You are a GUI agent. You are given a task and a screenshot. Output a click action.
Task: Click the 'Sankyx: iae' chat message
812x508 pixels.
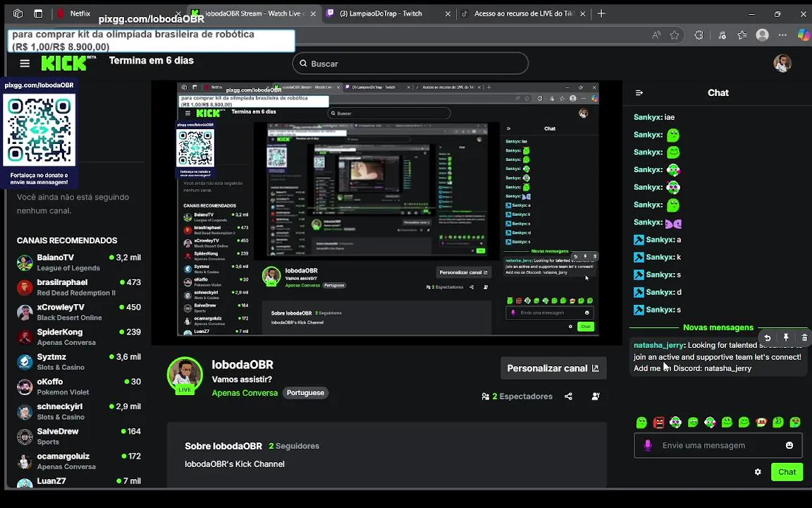coord(654,117)
